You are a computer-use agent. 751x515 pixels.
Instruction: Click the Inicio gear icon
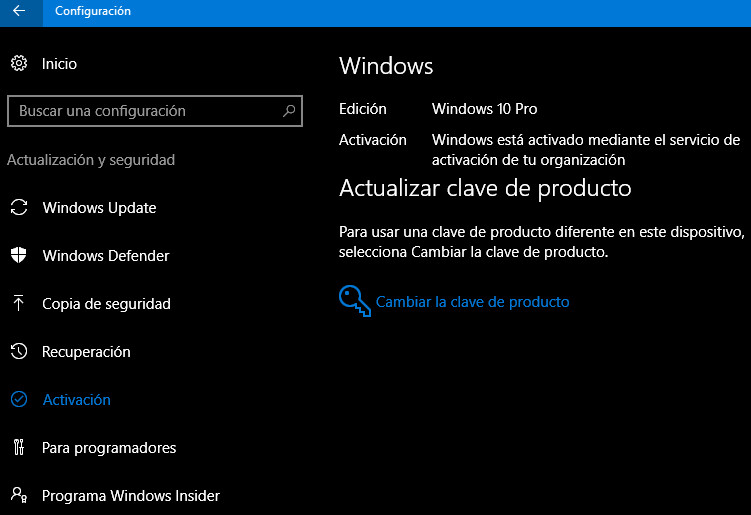click(x=19, y=64)
